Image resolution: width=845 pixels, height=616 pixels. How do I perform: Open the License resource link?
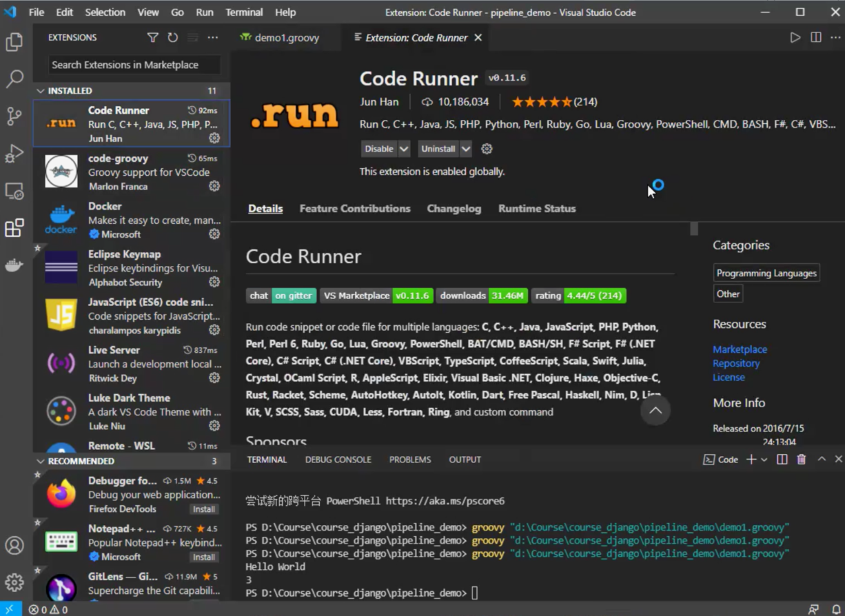(729, 377)
